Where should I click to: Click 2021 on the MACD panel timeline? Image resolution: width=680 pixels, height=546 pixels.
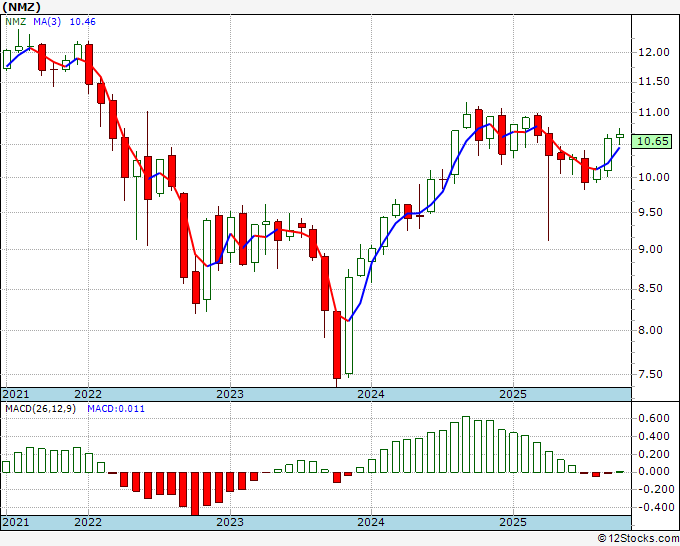[16, 522]
